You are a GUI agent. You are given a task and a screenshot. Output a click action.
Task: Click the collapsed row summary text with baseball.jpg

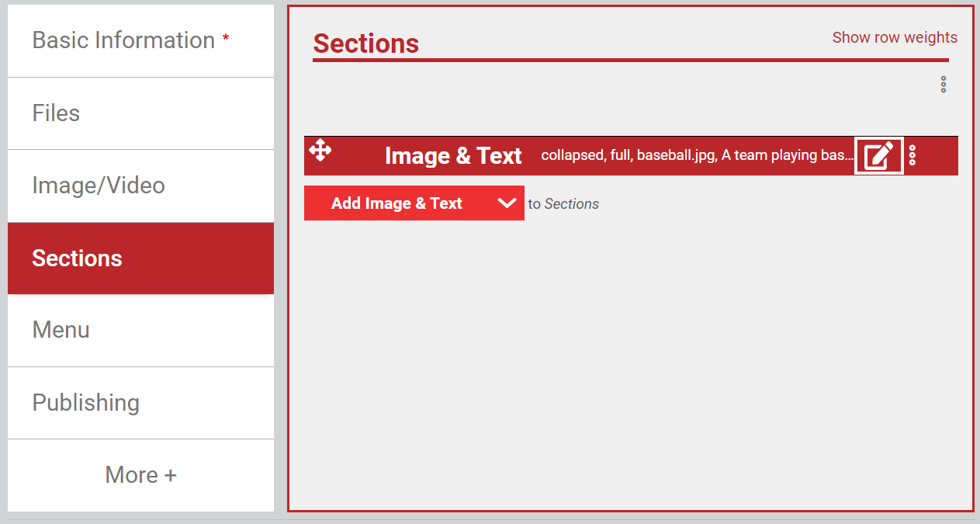(x=698, y=155)
